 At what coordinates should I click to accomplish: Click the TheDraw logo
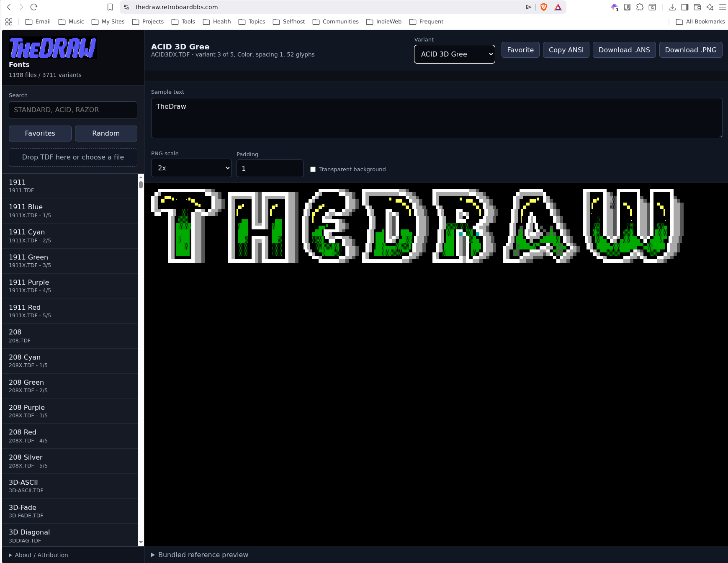53,48
